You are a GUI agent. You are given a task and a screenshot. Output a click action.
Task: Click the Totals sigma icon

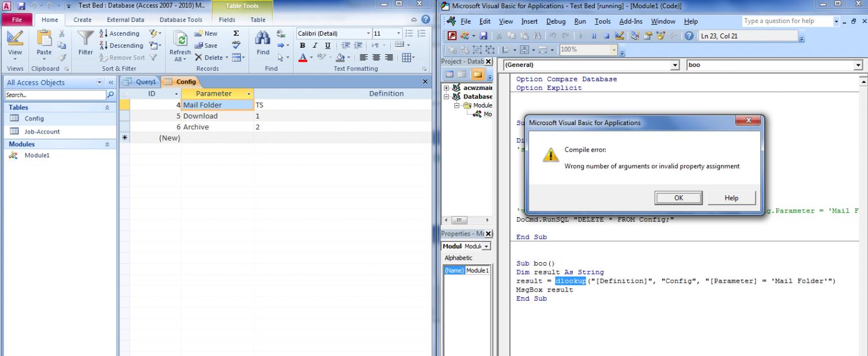click(236, 33)
